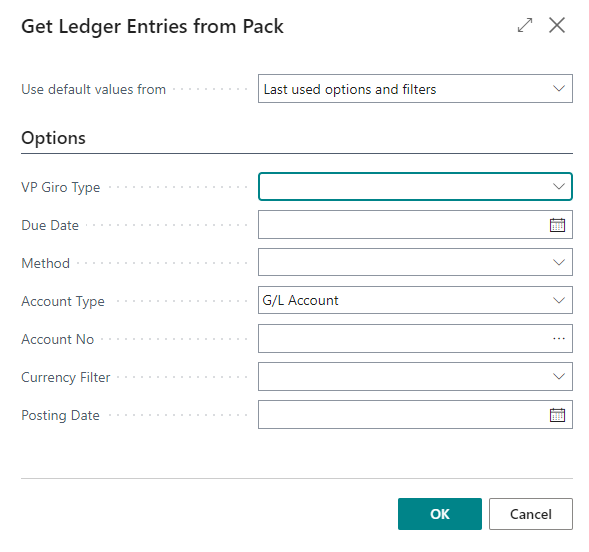589x552 pixels.
Task: Click the 'Account Type' field label
Action: tap(63, 302)
